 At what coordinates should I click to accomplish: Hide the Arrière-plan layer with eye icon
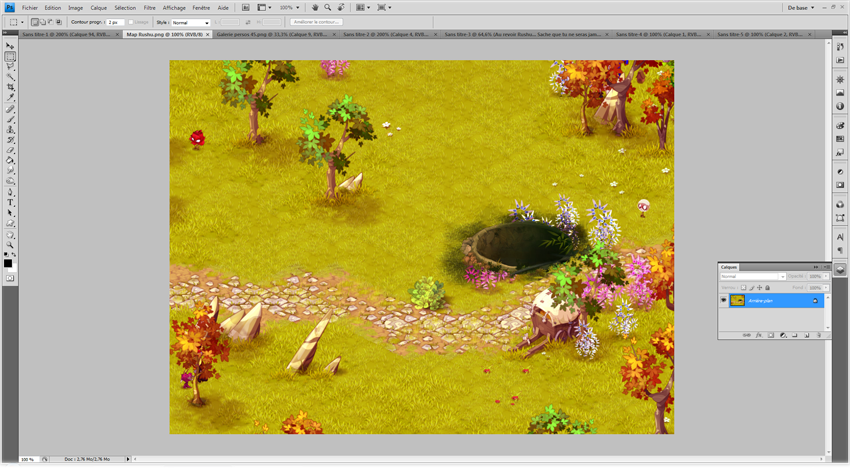(724, 300)
